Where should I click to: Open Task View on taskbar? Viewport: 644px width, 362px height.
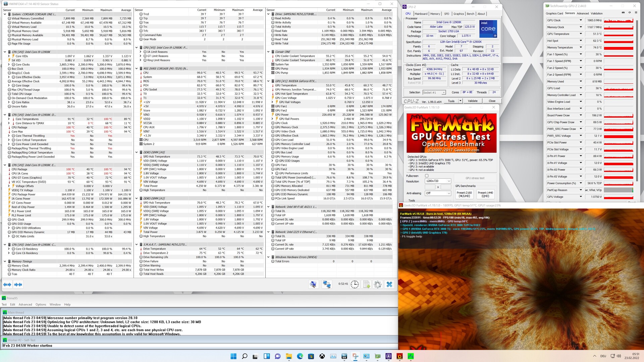(256, 356)
